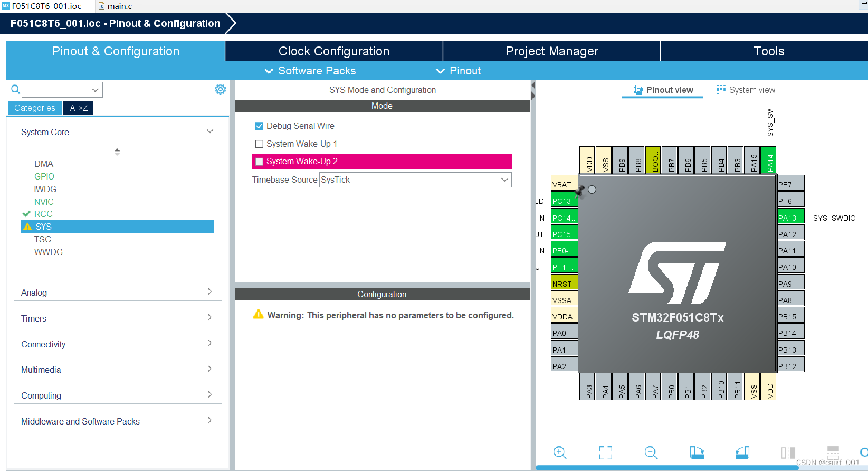Image resolution: width=868 pixels, height=471 pixels.
Task: Click the PC13 pin on chip
Action: (565, 201)
